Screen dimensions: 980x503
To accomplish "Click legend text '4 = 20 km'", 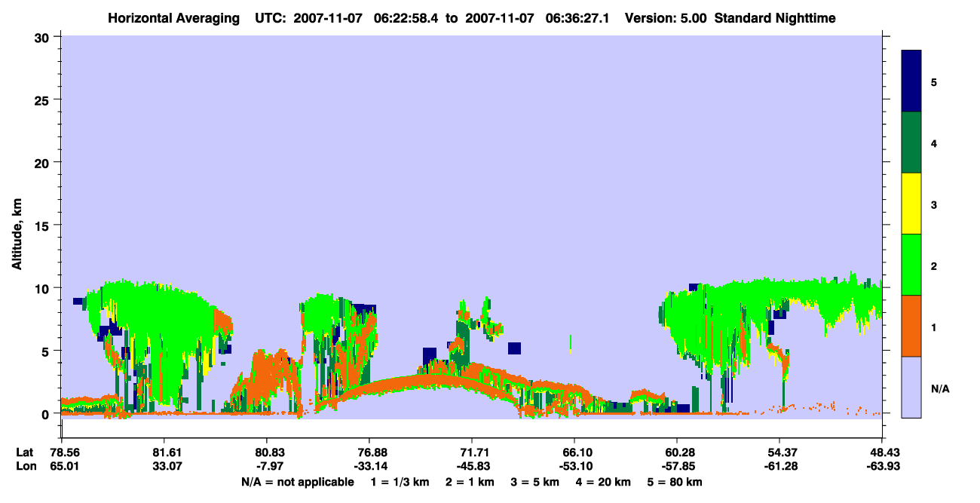I will tap(605, 482).
